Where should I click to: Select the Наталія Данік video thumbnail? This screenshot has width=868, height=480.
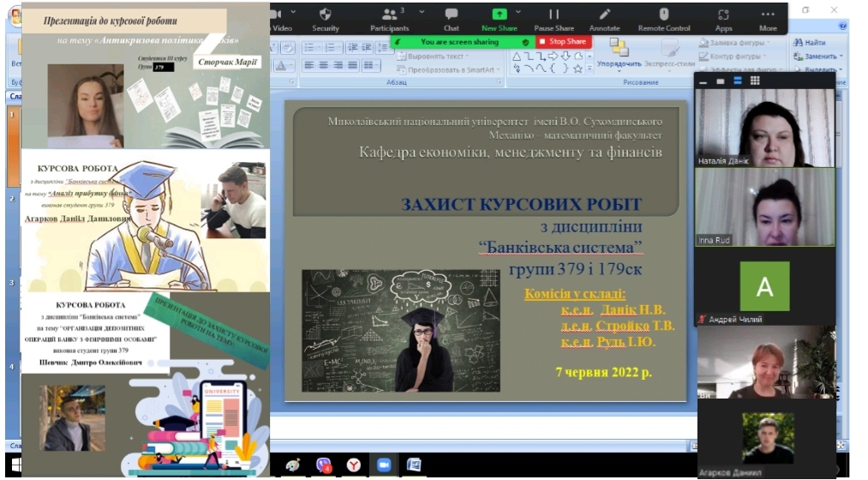[x=764, y=128]
